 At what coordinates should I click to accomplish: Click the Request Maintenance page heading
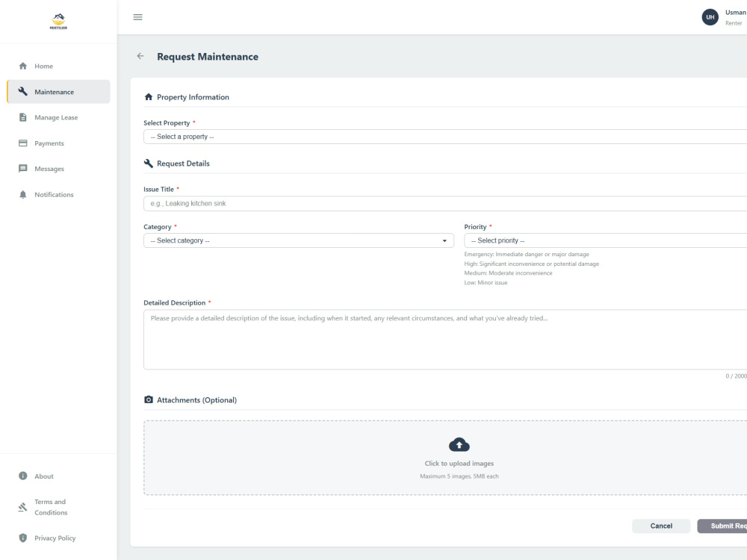point(208,57)
